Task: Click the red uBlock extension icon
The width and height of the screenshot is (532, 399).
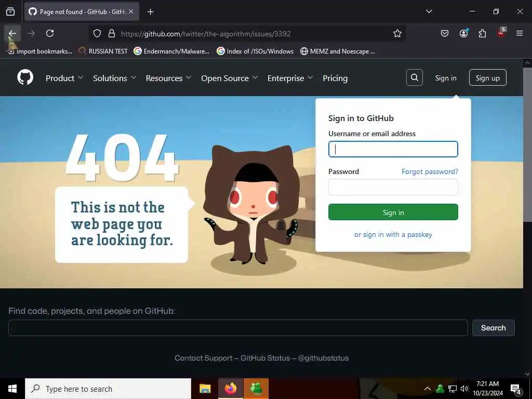Action: 501,33
